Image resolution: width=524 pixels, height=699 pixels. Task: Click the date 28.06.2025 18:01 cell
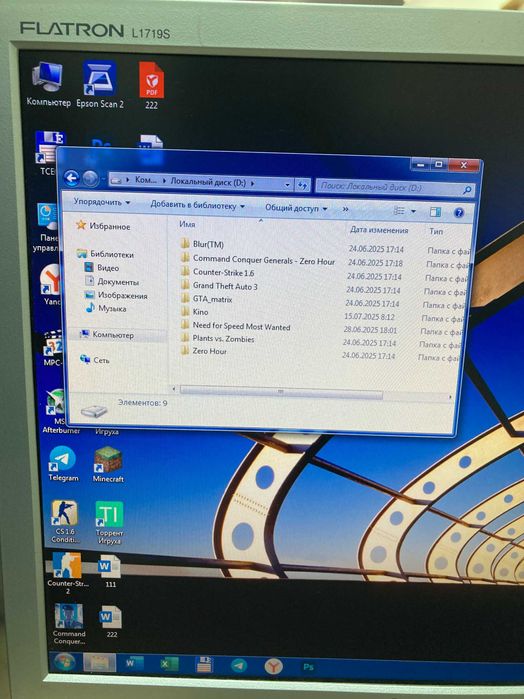[x=370, y=330]
